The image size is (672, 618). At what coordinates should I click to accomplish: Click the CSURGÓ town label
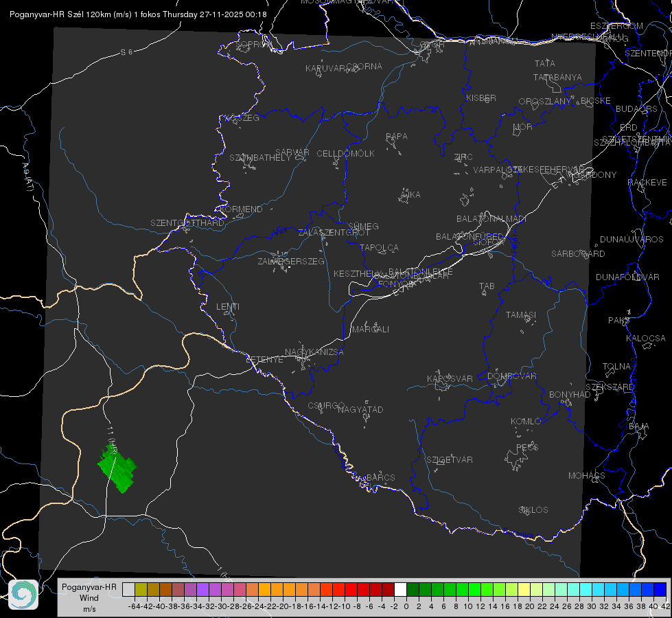click(x=326, y=406)
